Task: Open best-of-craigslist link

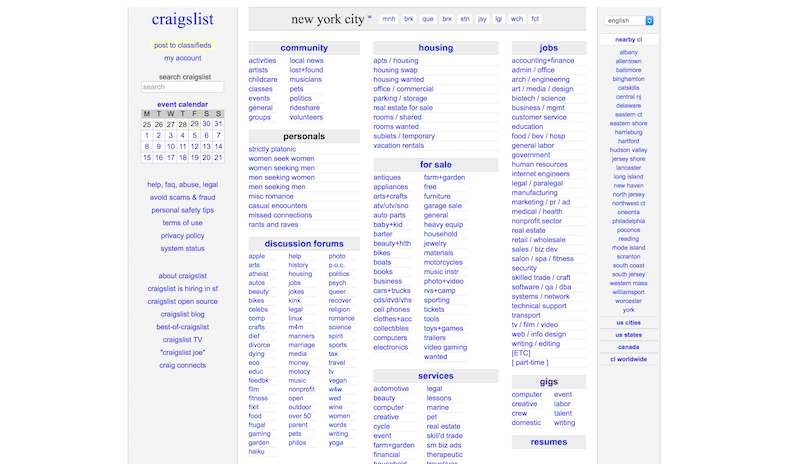Action: click(183, 327)
